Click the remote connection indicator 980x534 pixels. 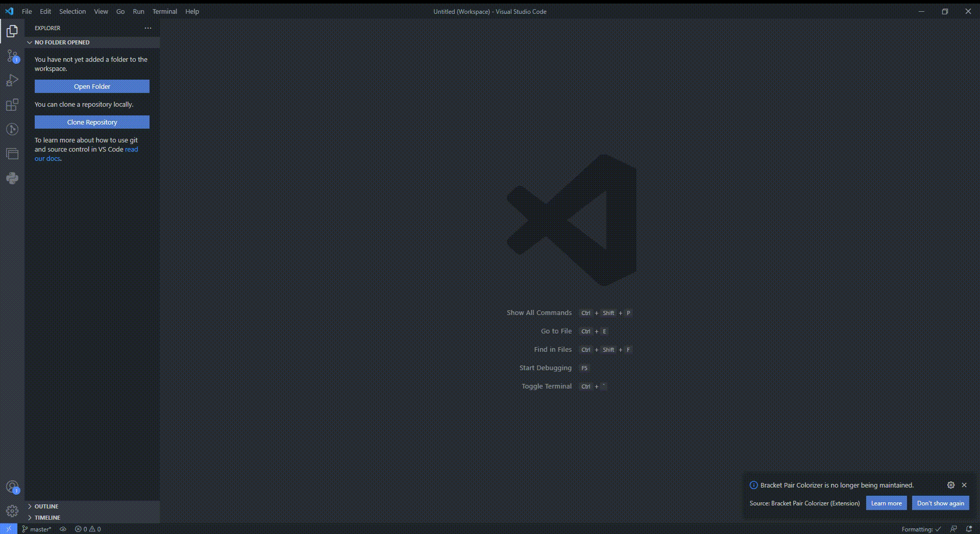tap(9, 529)
